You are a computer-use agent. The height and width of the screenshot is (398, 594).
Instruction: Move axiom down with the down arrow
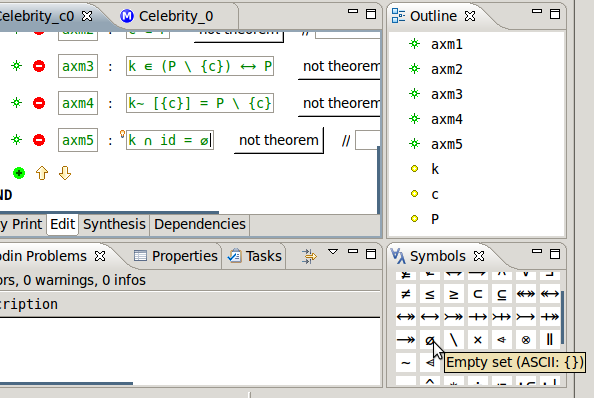pos(65,173)
